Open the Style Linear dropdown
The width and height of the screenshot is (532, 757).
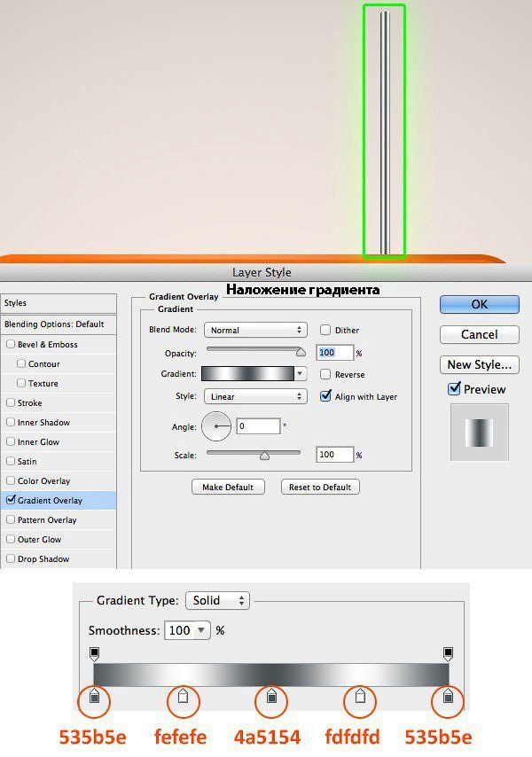point(255,396)
